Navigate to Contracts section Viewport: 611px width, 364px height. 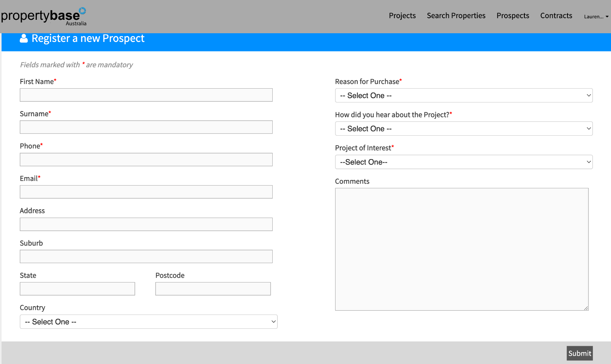click(556, 16)
